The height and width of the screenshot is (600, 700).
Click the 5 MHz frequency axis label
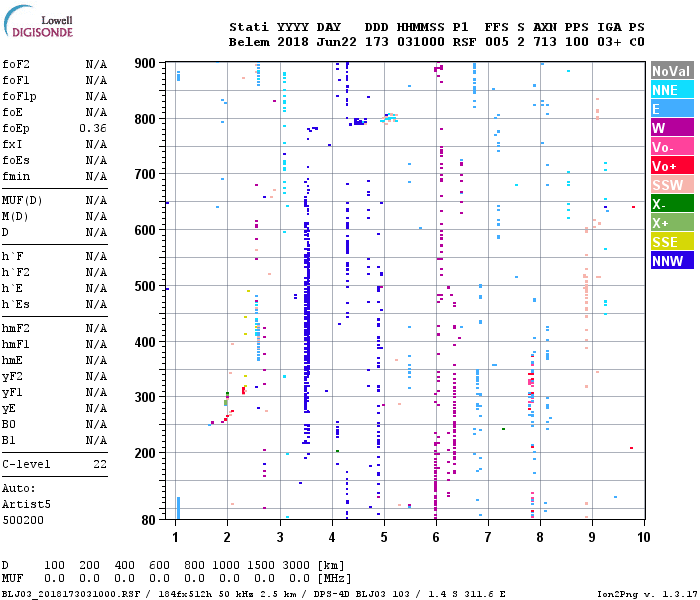click(x=384, y=537)
